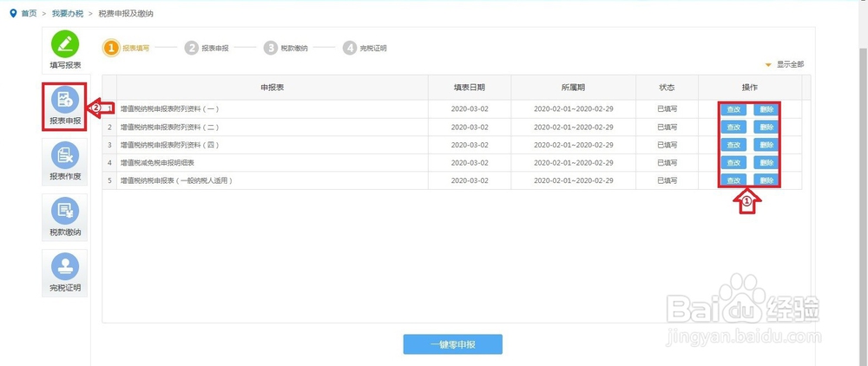Go to 我要办税 breadcrumb link
This screenshot has width=868, height=366.
coord(68,13)
